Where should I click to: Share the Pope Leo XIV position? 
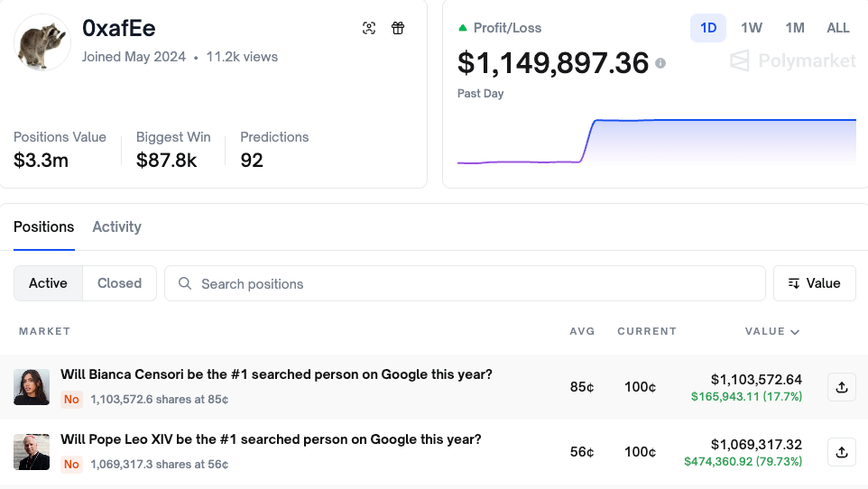(x=841, y=452)
